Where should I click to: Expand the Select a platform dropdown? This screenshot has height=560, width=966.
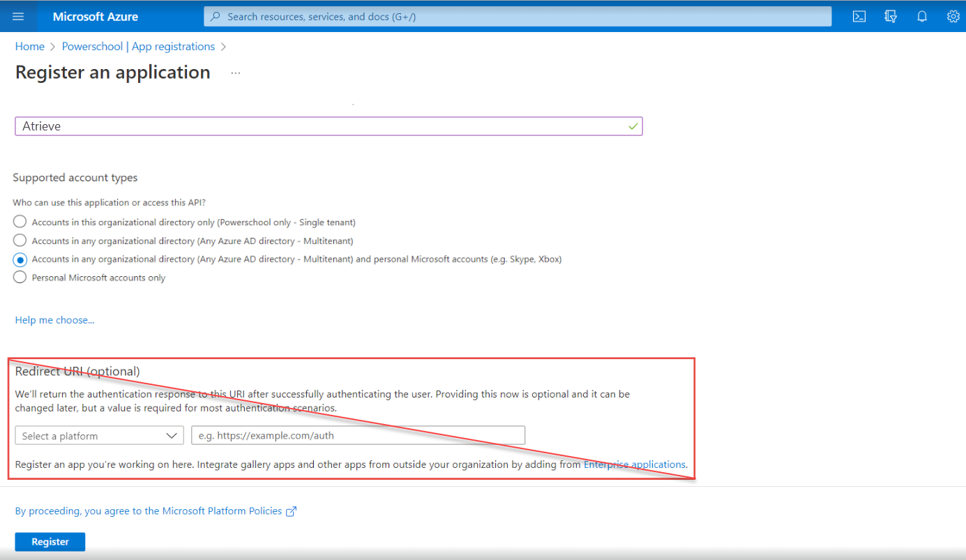point(99,436)
